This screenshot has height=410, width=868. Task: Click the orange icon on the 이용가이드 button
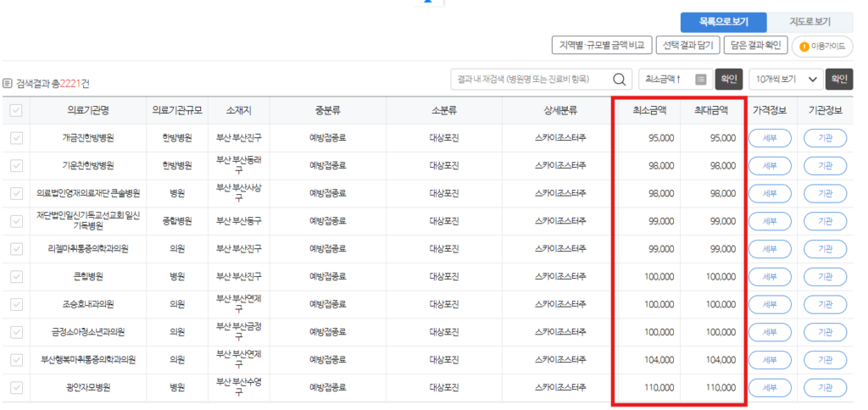click(x=804, y=47)
